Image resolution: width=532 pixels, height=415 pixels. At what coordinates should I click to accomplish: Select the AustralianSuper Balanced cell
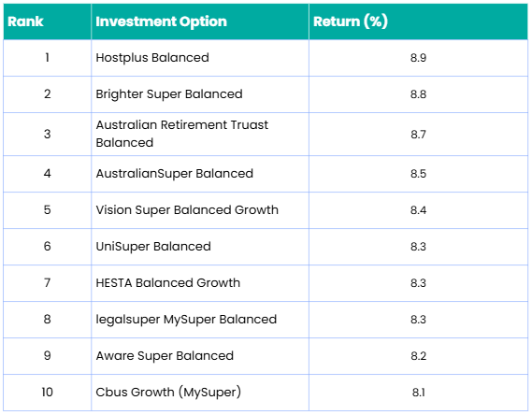[200, 174]
